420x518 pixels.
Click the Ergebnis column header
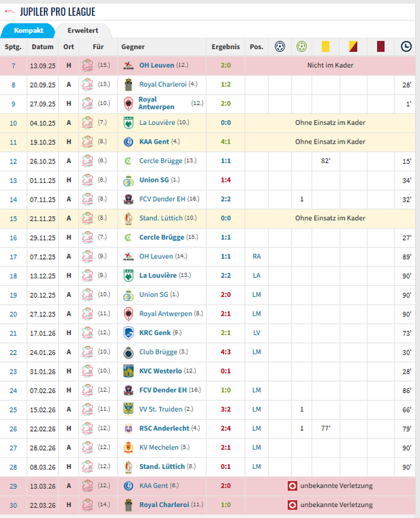226,47
